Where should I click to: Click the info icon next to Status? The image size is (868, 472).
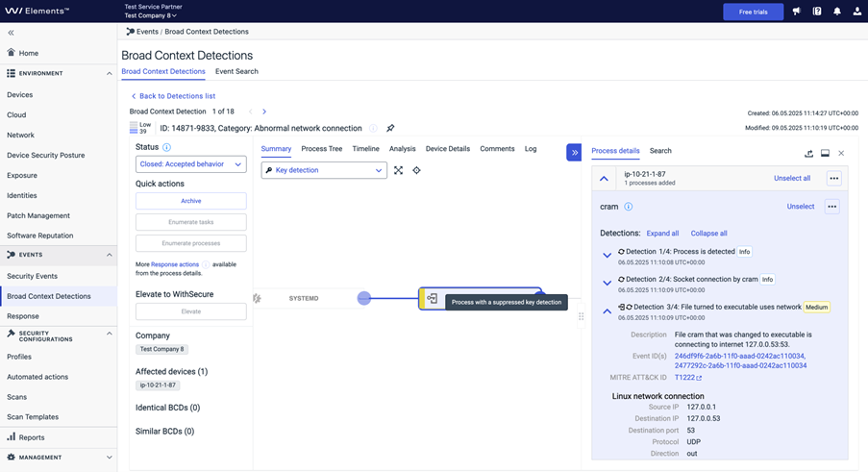click(x=166, y=147)
